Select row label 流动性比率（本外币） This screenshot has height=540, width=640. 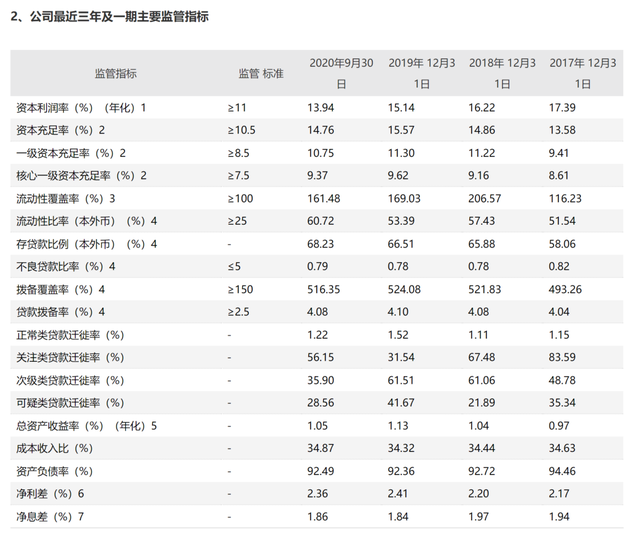(86, 221)
